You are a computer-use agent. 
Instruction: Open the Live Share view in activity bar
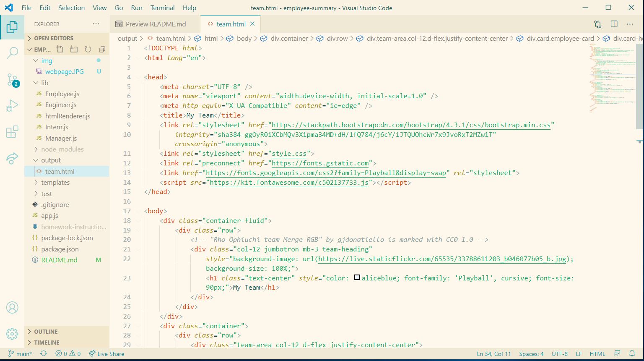coord(12,158)
